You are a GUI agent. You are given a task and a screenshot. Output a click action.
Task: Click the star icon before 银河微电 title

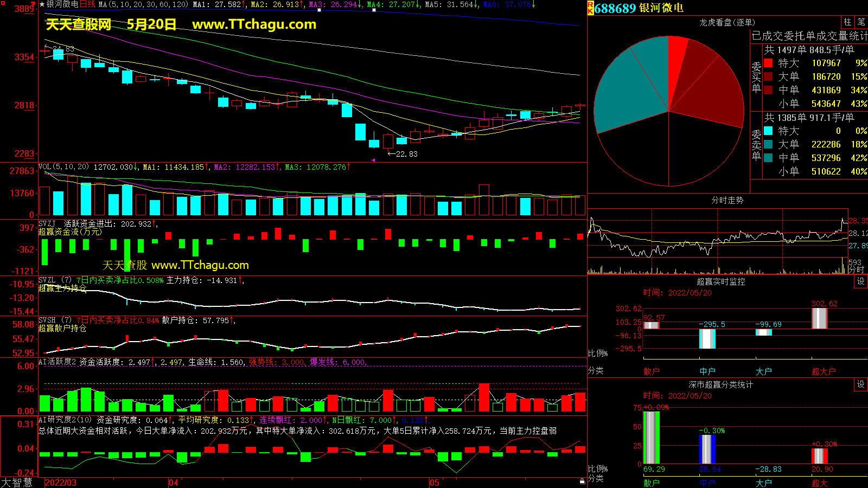coord(42,4)
